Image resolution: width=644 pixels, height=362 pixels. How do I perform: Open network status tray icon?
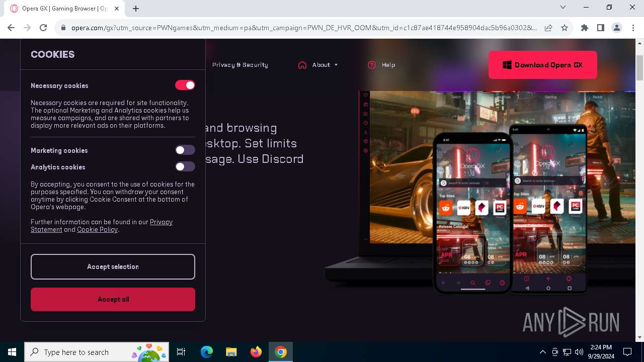(567, 352)
